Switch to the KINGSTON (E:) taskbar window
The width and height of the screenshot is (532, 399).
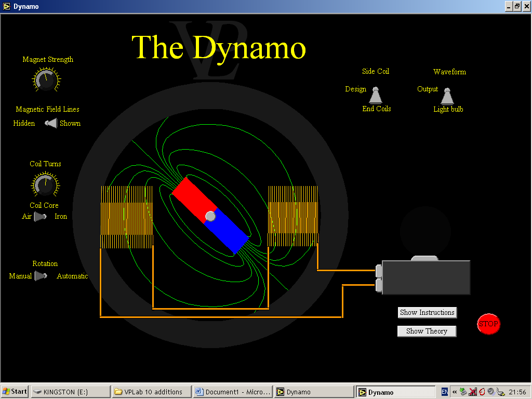click(71, 392)
